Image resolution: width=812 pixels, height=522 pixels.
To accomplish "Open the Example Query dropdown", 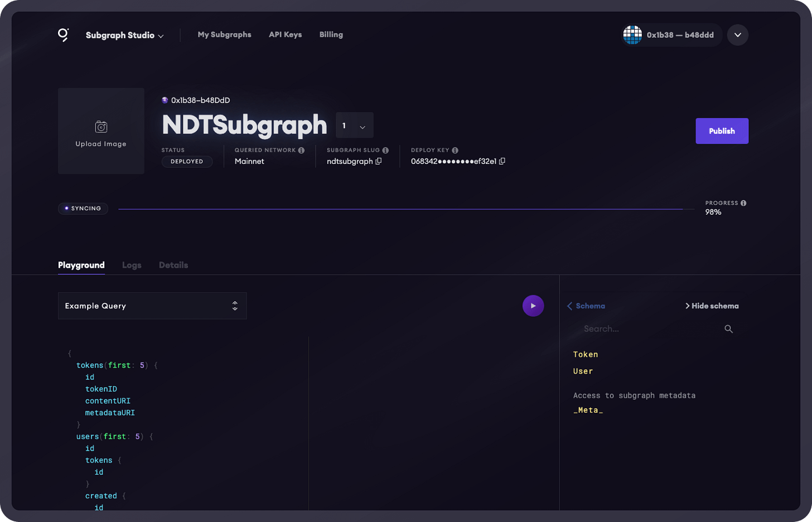I will pos(152,306).
